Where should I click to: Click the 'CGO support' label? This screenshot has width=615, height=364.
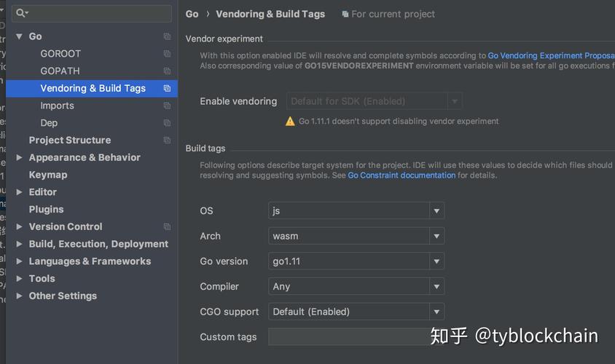[230, 312]
